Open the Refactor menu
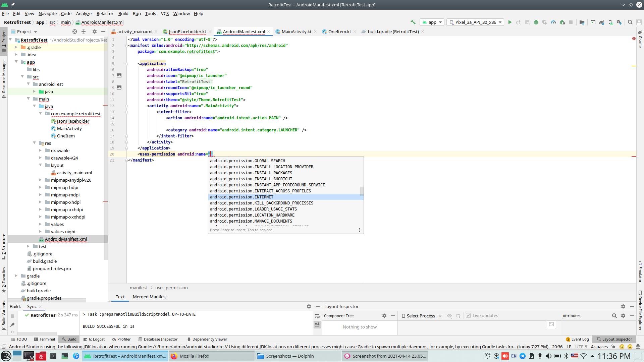The width and height of the screenshot is (644, 362). point(105,13)
